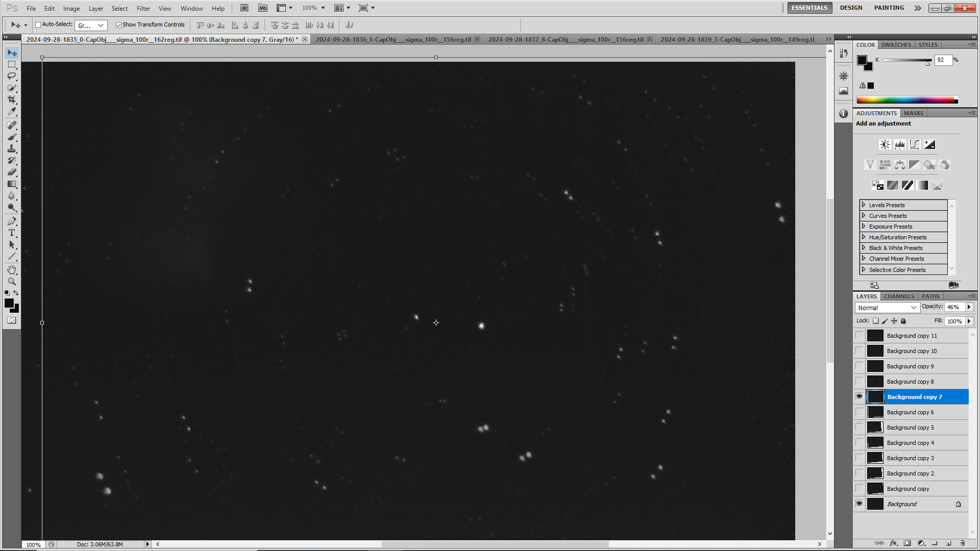Switch to the Essentials workspace

[x=810, y=8]
